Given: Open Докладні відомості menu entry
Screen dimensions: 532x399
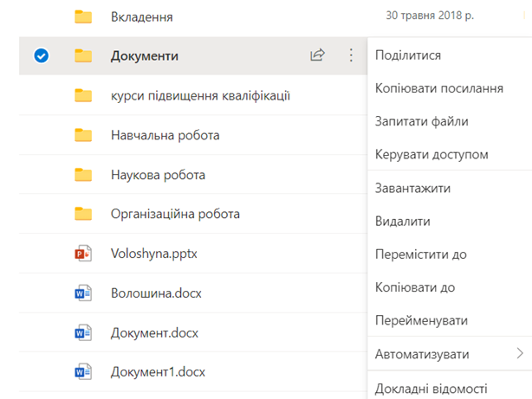Looking at the screenshot, I should pyautogui.click(x=431, y=389).
